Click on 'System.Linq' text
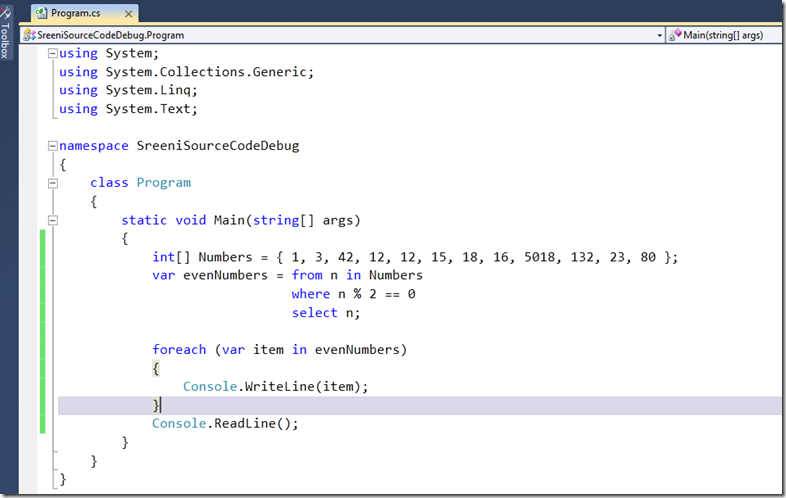 pyautogui.click(x=148, y=90)
